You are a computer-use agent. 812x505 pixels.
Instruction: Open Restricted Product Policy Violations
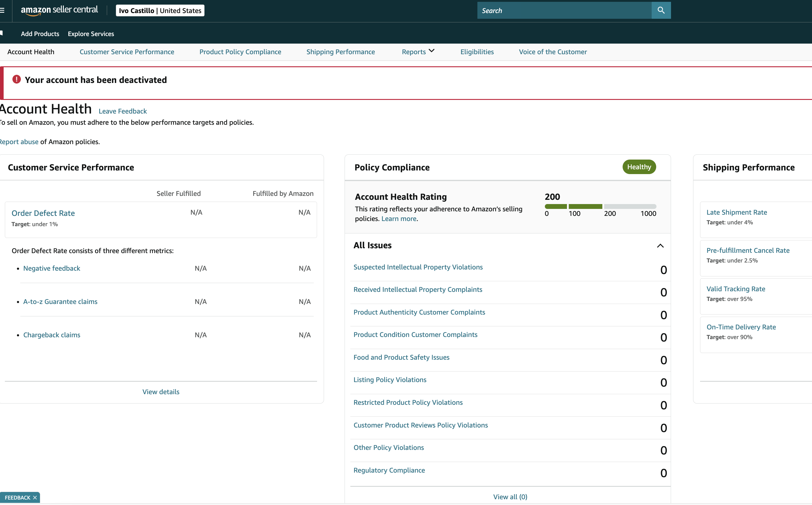click(x=408, y=402)
